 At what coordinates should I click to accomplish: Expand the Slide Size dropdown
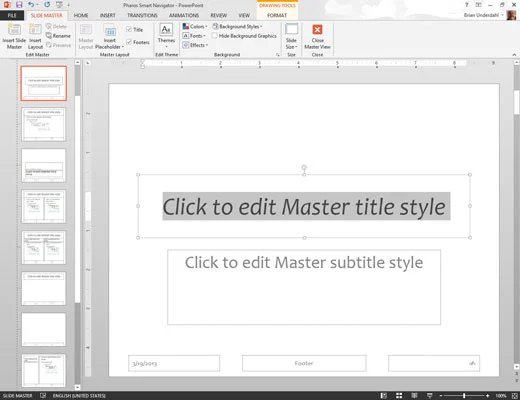click(291, 37)
